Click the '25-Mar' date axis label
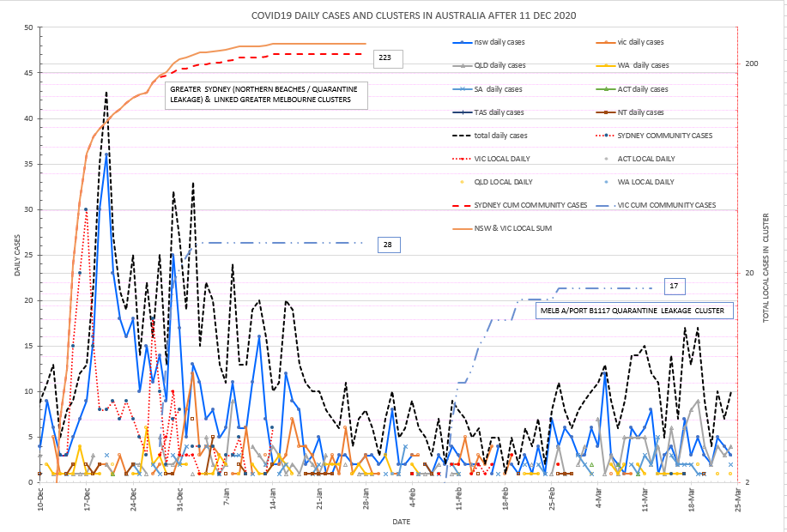The image size is (787, 532). [738, 499]
